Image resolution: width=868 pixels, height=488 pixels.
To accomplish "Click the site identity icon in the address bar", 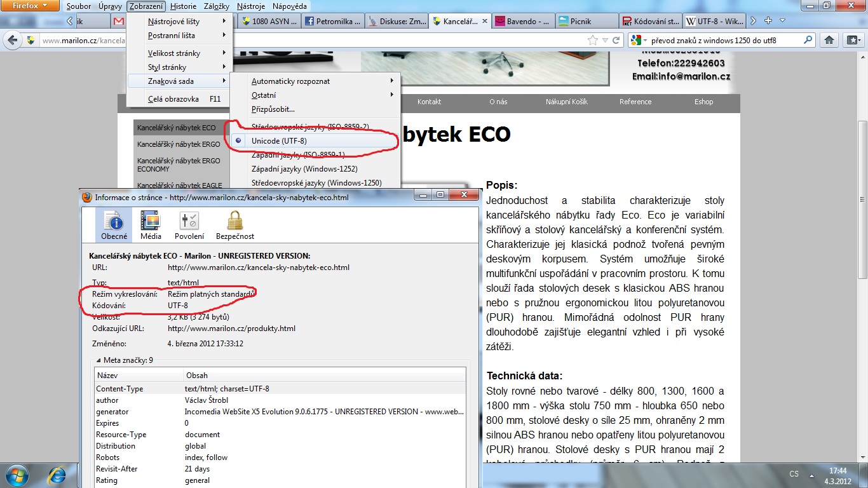I will click(31, 41).
